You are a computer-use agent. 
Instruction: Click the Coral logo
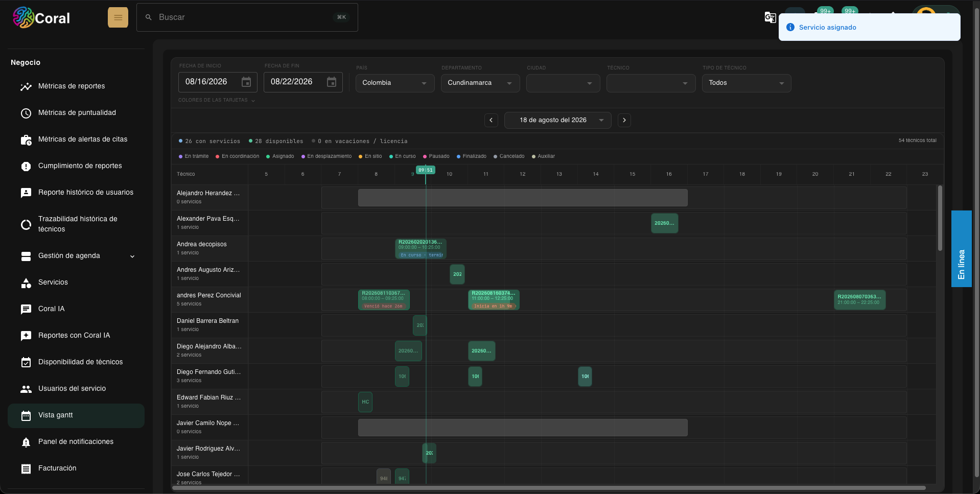click(x=41, y=18)
